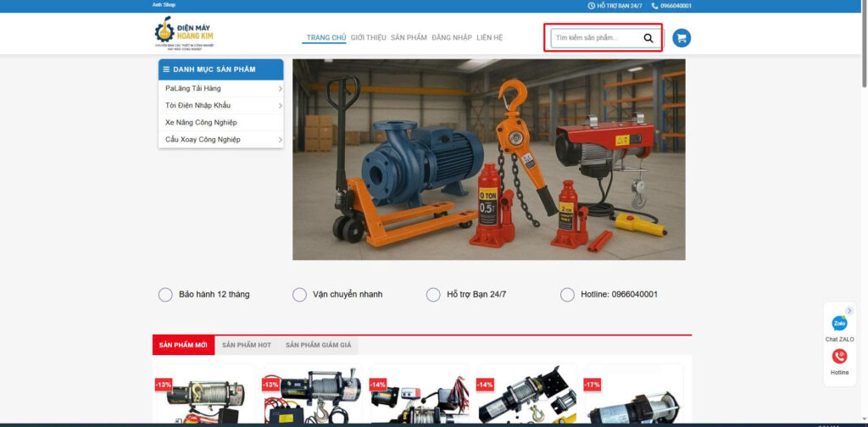The height and width of the screenshot is (427, 868).
Task: Open the Xe Nâng Công Nghiệp category
Action: pos(201,122)
